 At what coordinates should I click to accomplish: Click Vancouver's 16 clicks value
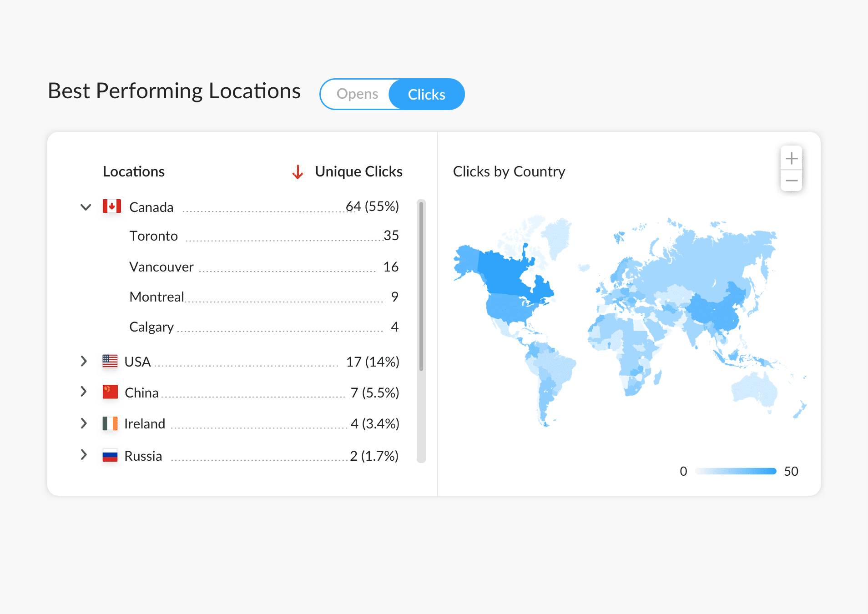391,267
